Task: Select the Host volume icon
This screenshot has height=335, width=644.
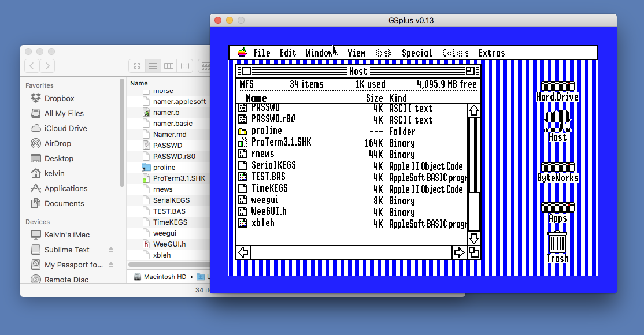Action: point(557,121)
